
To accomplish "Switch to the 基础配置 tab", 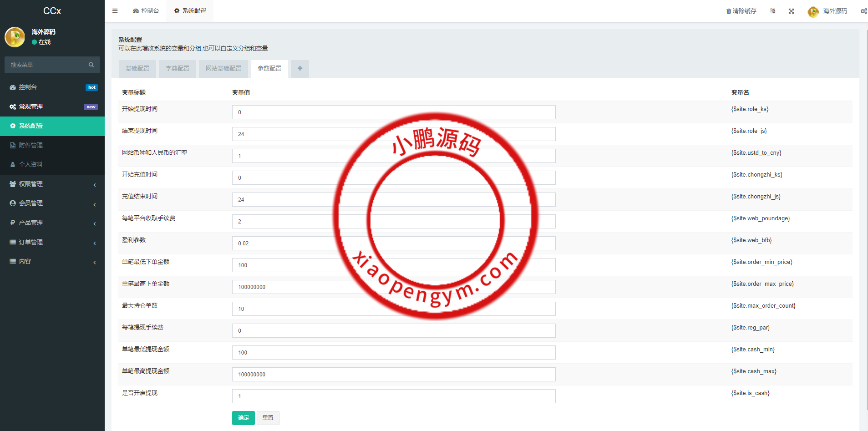I will (x=137, y=69).
